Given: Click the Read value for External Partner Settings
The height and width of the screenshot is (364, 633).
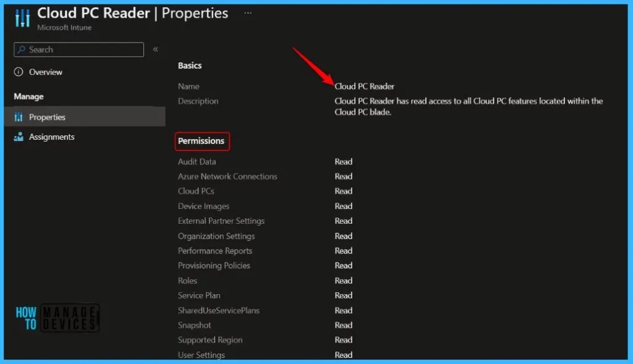Looking at the screenshot, I should point(344,221).
